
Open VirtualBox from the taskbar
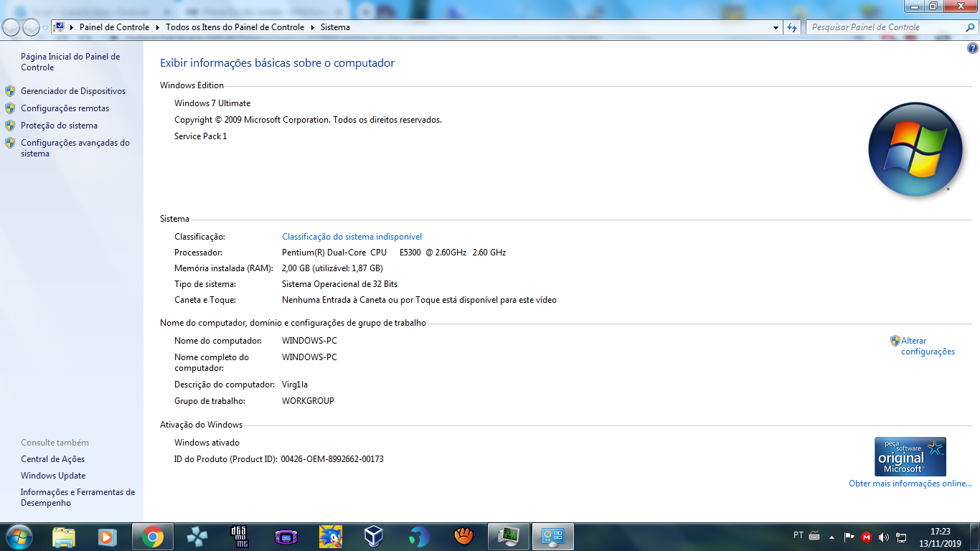tap(374, 536)
